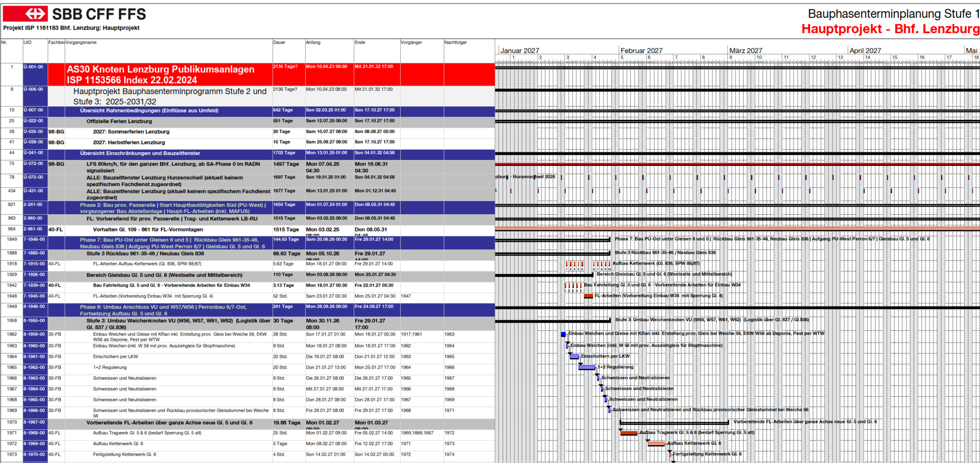Screen dimensions: 980x463
Task: Select the red AS30 Knoten Lenzburg Publikumsanlagen row
Action: (160, 74)
